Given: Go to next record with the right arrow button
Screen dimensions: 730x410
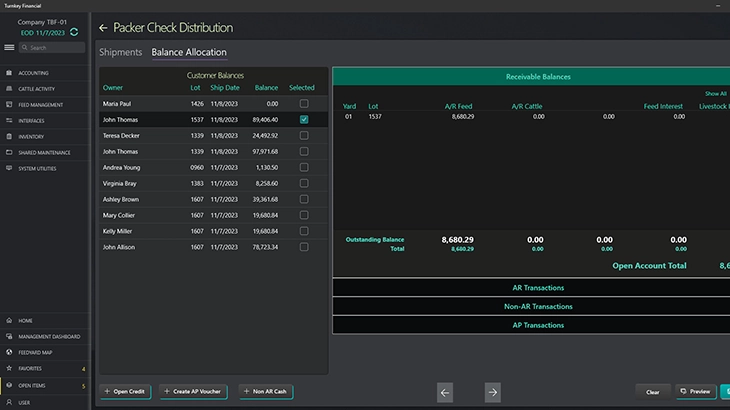Looking at the screenshot, I should 493,392.
